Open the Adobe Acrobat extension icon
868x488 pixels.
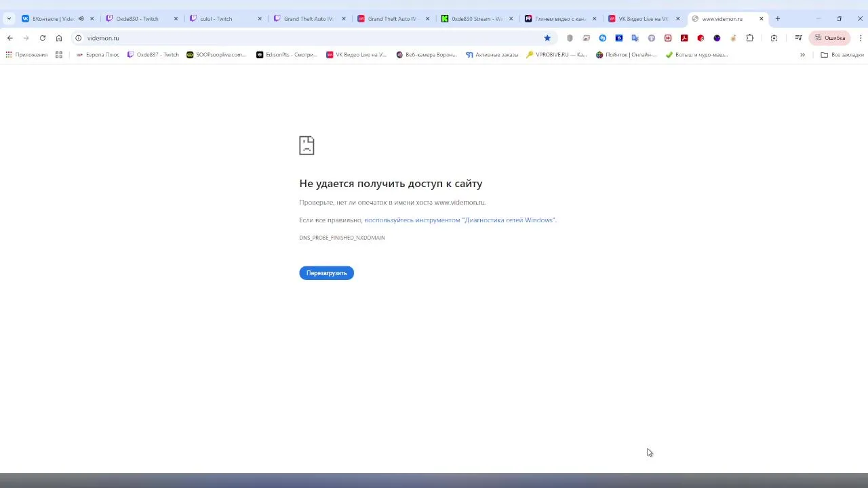pos(684,38)
